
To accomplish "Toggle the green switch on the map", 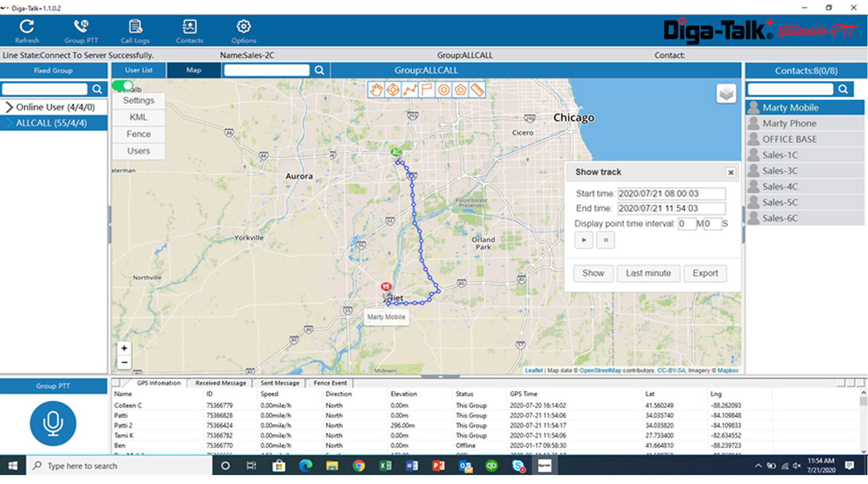I will point(123,86).
